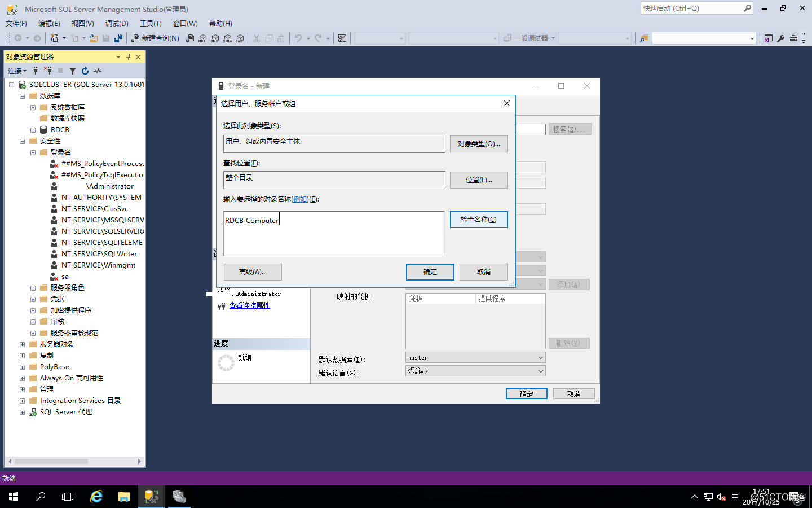
Task: Expand the 服务器角色 tree node
Action: point(33,288)
